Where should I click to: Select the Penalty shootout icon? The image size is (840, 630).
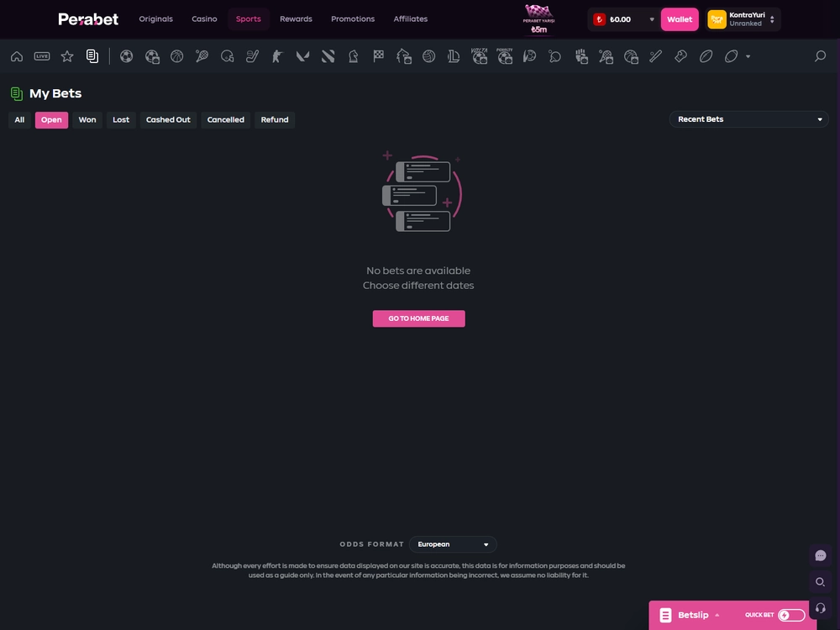[x=505, y=55]
